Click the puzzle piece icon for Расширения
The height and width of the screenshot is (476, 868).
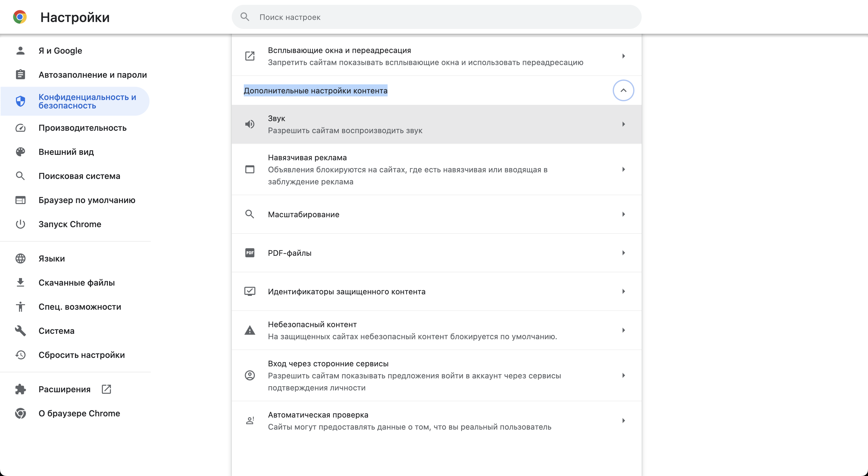coord(20,389)
